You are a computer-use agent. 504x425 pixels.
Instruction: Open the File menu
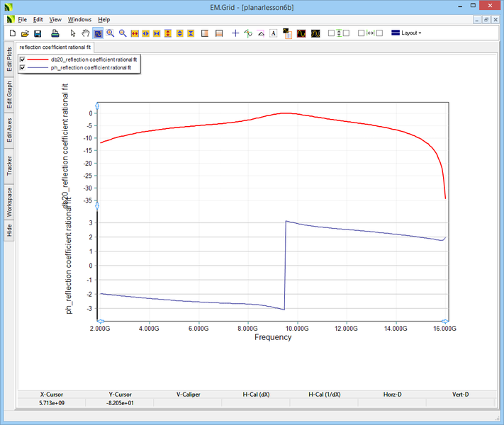(x=23, y=20)
